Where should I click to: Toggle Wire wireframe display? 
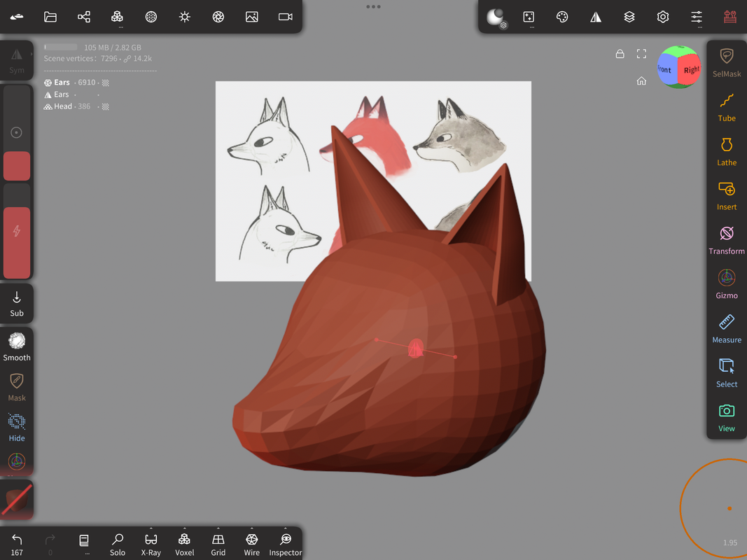[252, 544]
